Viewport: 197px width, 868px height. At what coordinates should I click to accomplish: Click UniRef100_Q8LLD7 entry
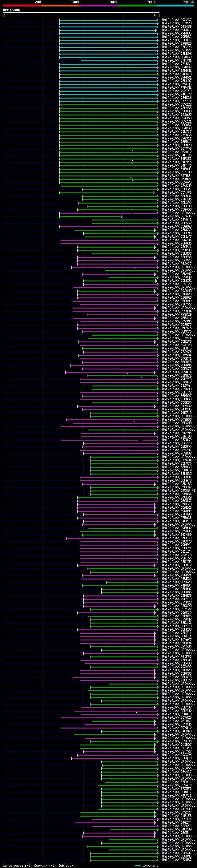(x=177, y=81)
